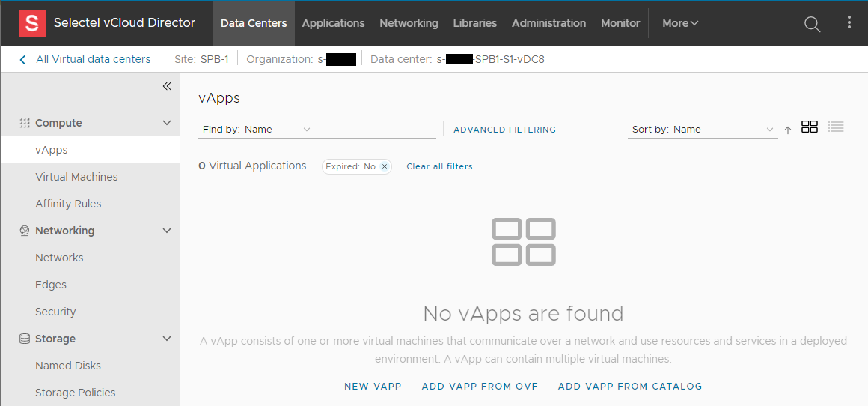Open the Data Centers tab
This screenshot has width=868, height=406.
254,23
